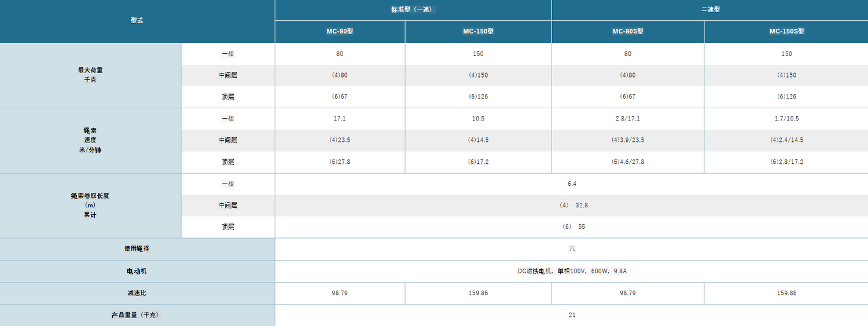Image resolution: width=868 pixels, height=326 pixels.
Task: Click the 电动机 row label
Action: point(137,271)
